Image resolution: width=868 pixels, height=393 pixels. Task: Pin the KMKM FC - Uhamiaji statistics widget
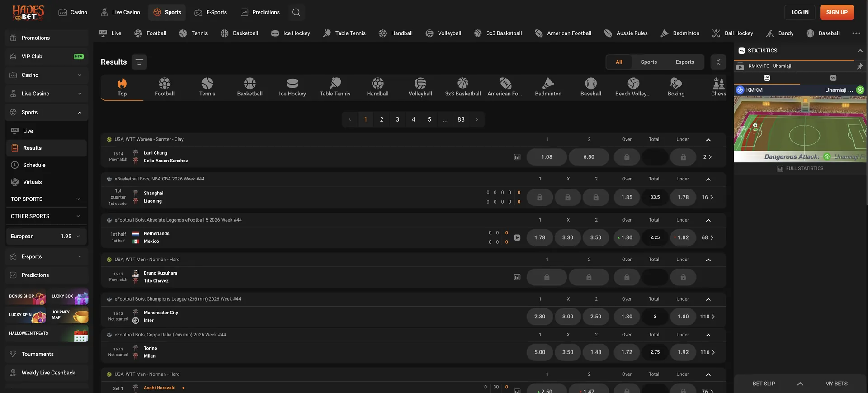click(x=860, y=66)
